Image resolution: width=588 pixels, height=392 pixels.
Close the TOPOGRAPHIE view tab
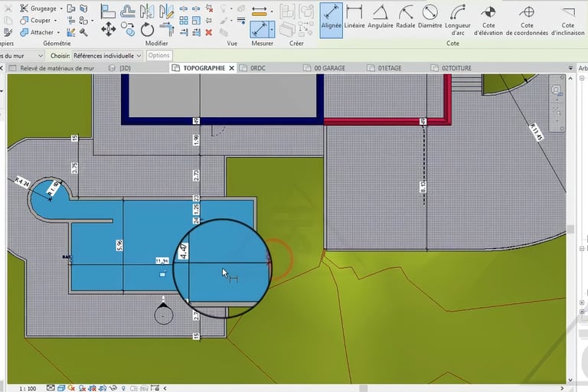[x=231, y=68]
